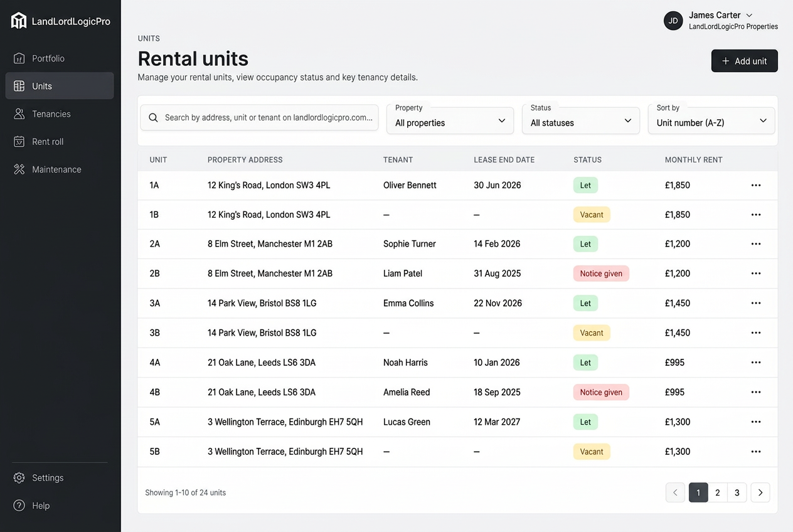Open the more options menu for unit 1A

point(756,185)
